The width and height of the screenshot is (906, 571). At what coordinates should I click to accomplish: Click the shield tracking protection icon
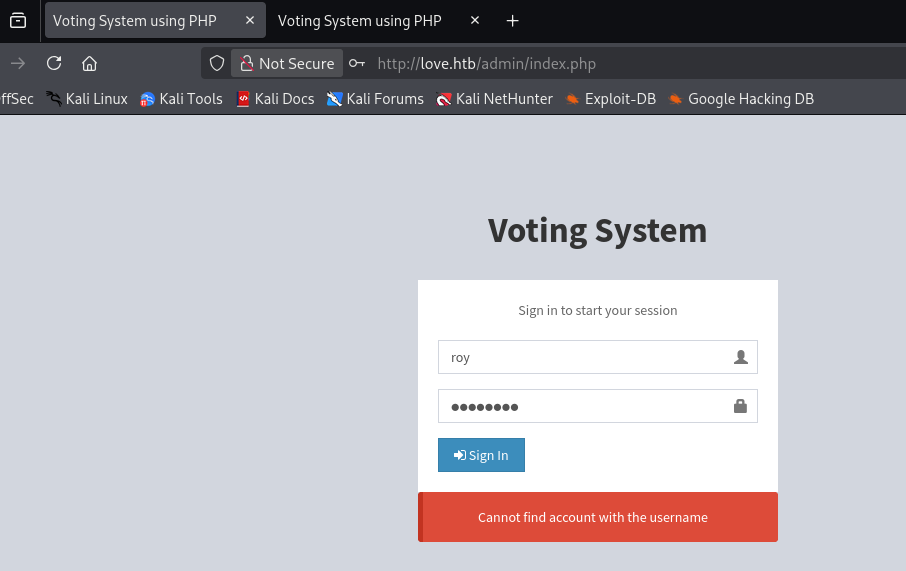click(217, 63)
